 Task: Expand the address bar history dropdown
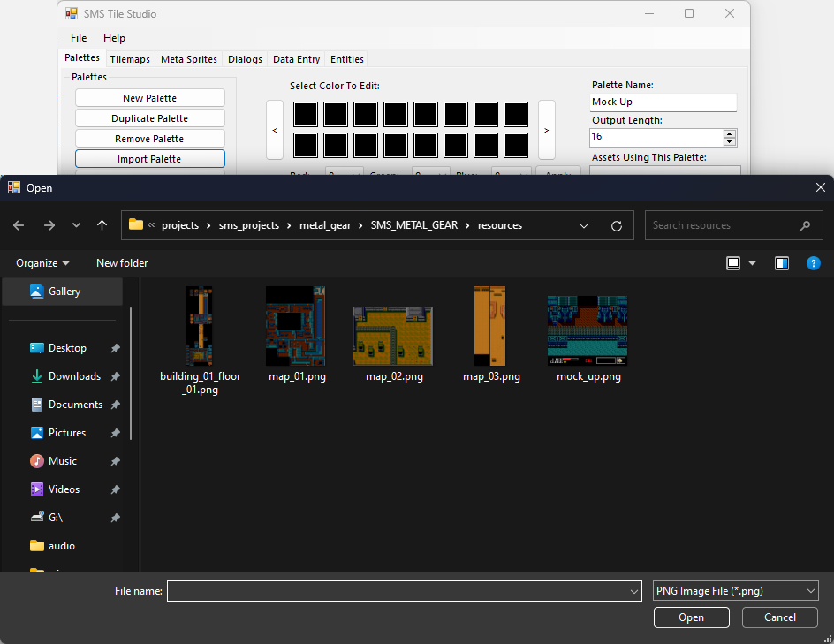coord(584,226)
